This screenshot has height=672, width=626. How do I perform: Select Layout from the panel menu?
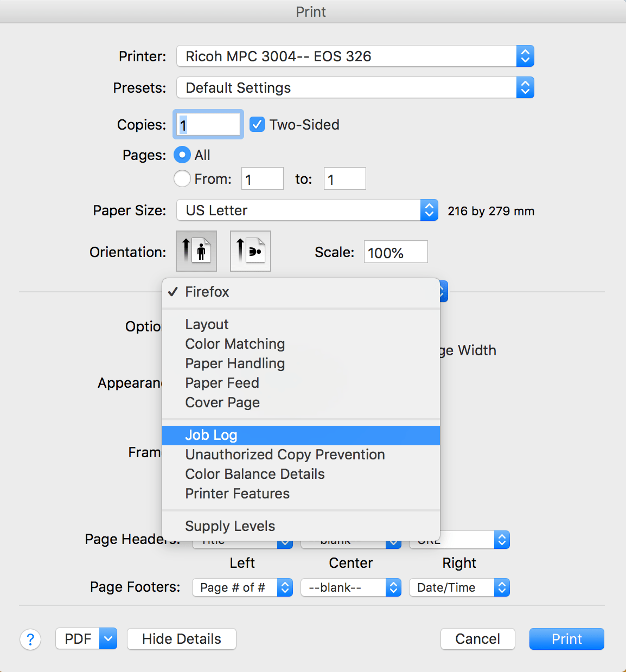coord(206,324)
